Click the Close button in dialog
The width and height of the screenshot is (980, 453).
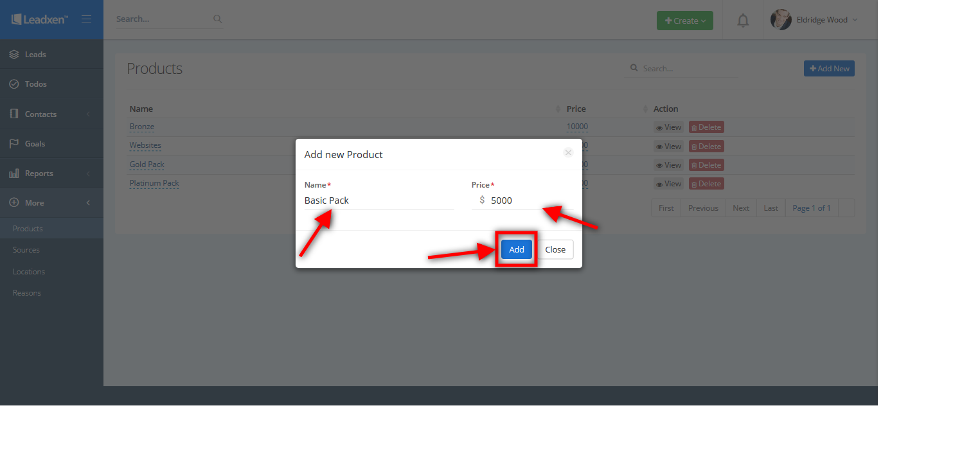click(x=555, y=249)
